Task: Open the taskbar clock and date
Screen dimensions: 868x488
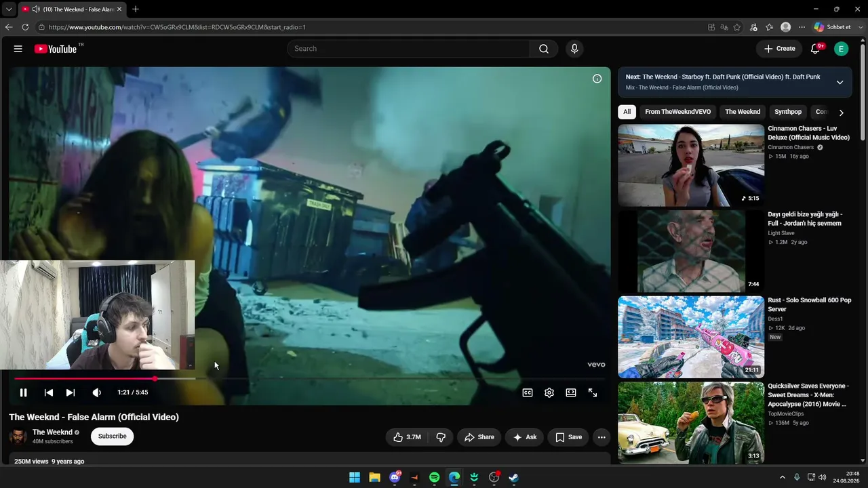Action: click(x=847, y=477)
